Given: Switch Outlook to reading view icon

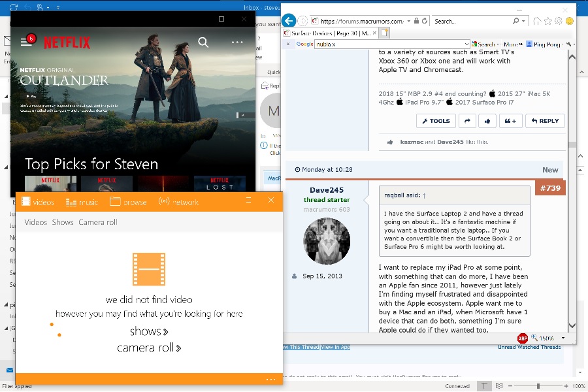Looking at the screenshot, I should [498, 385].
